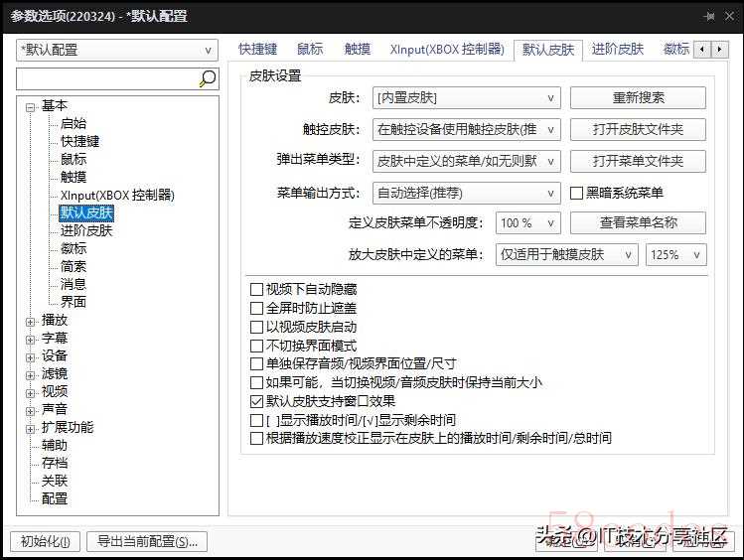Expand the 声音 tree node
Screen dimensions: 744x560
[31, 411]
